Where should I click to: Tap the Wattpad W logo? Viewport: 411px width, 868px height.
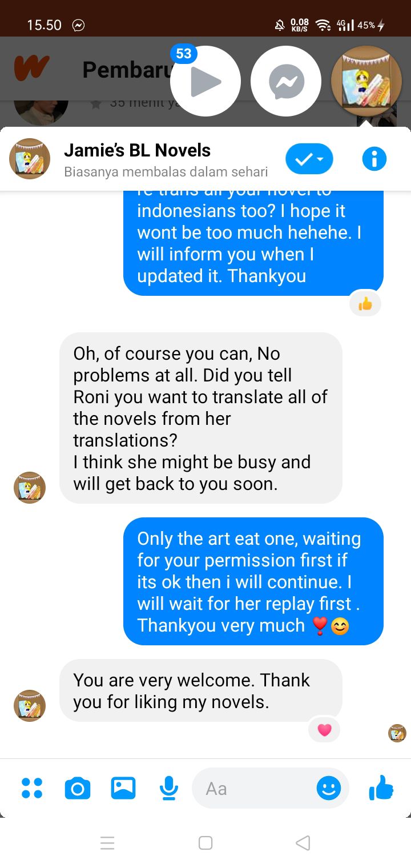pyautogui.click(x=31, y=69)
